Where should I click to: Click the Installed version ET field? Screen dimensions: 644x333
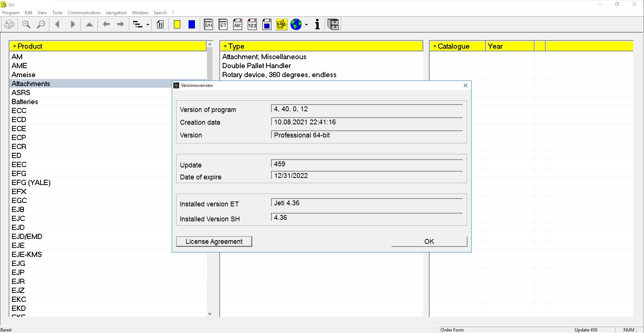pyautogui.click(x=367, y=203)
